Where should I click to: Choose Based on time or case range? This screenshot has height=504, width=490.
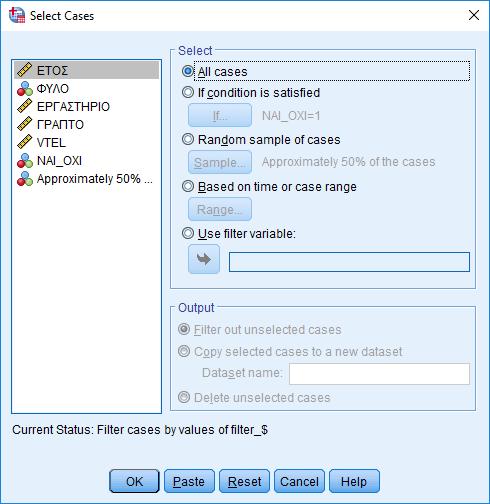click(x=188, y=186)
